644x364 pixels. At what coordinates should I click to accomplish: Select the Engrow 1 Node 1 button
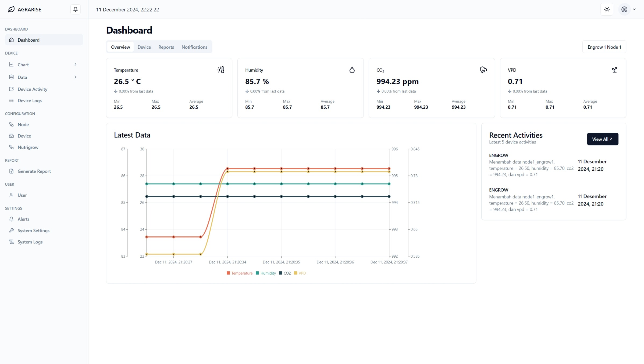click(x=604, y=47)
